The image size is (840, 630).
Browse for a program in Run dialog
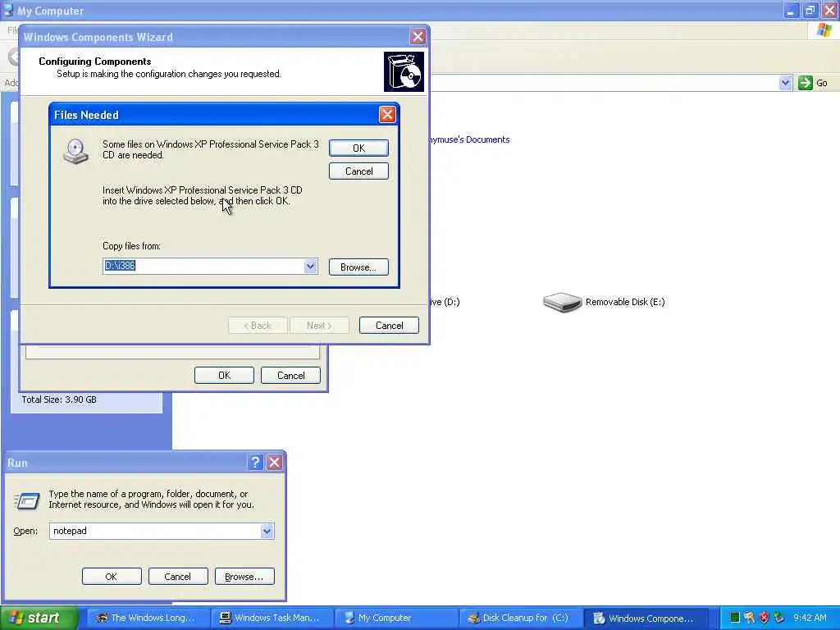pos(244,577)
